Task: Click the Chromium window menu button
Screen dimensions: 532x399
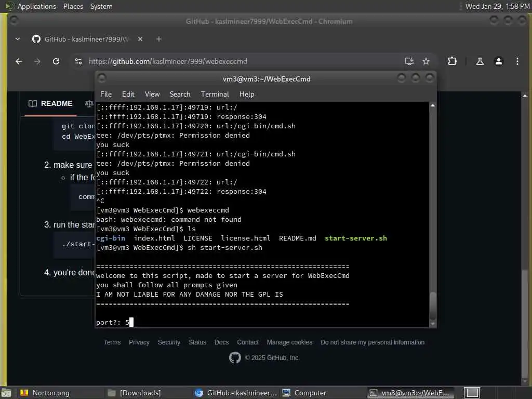Action: pyautogui.click(x=14, y=21)
